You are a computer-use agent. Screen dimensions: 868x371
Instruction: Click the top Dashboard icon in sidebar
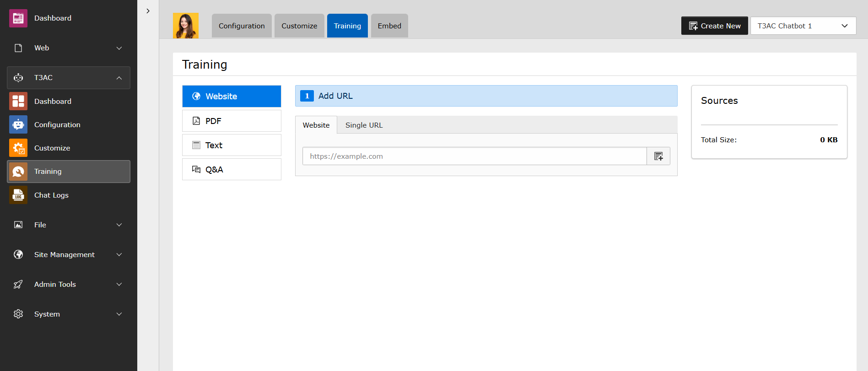[x=18, y=18]
